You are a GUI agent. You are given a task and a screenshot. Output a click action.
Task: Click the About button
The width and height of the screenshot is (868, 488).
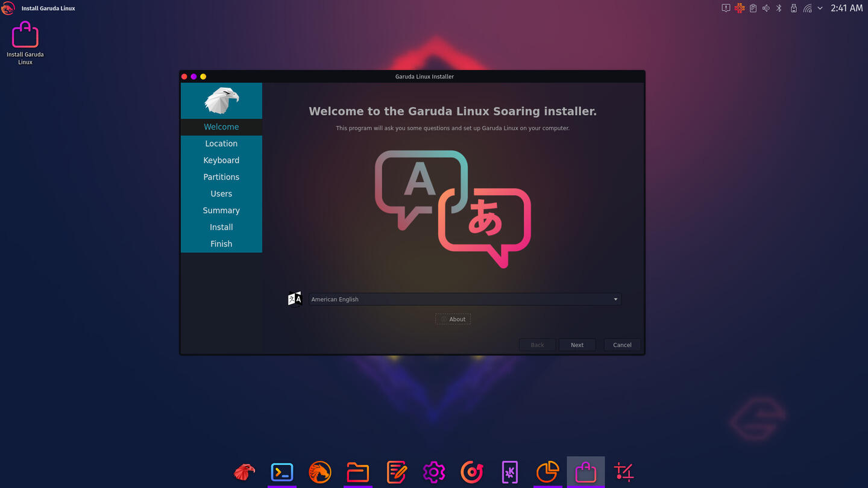coord(453,319)
